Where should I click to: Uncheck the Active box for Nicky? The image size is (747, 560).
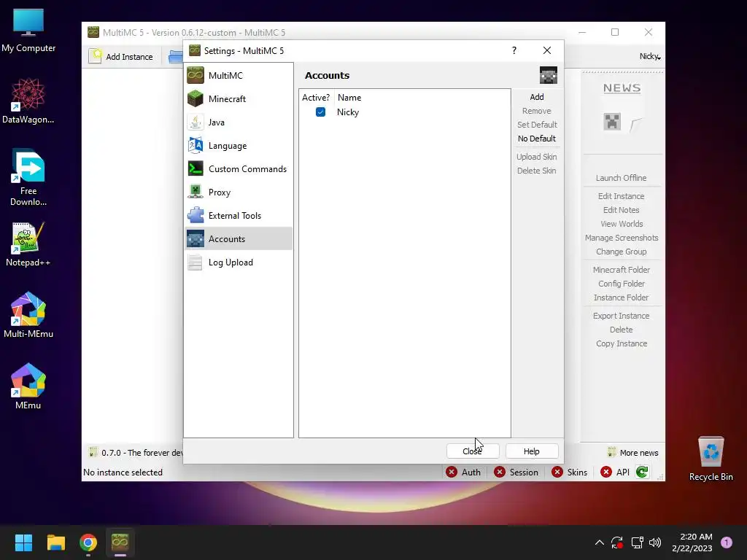(321, 112)
